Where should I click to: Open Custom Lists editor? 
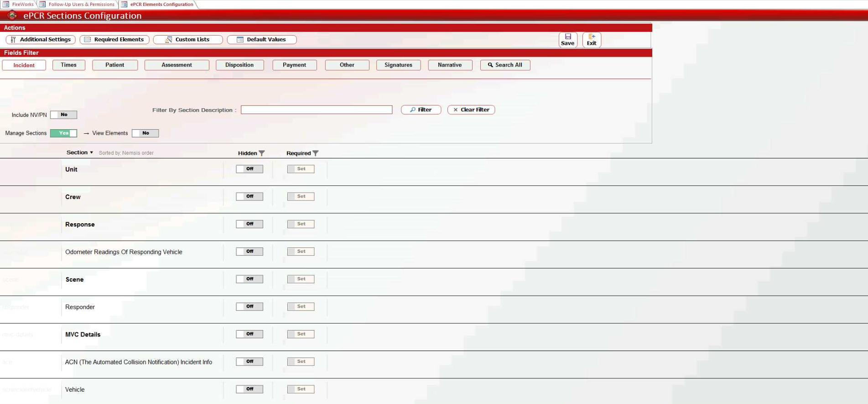point(188,40)
